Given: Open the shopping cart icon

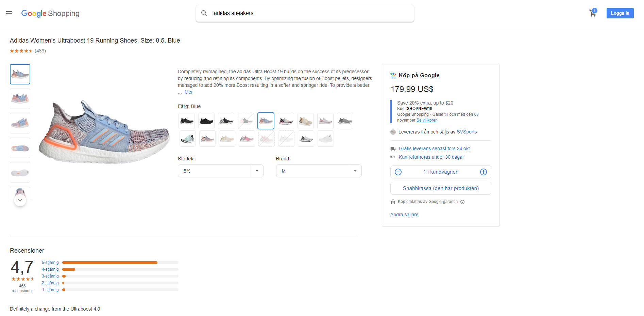Looking at the screenshot, I should [593, 13].
